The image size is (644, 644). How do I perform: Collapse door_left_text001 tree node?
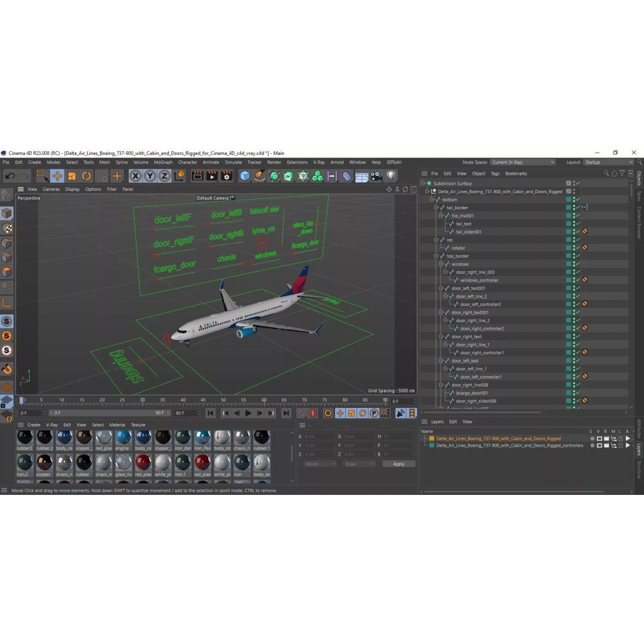(440, 289)
